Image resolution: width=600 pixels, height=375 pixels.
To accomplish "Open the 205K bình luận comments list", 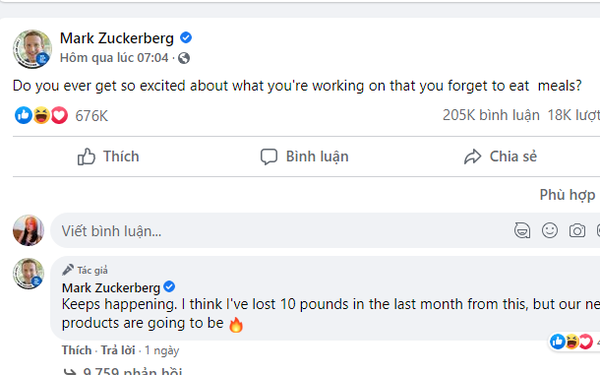I will (491, 115).
